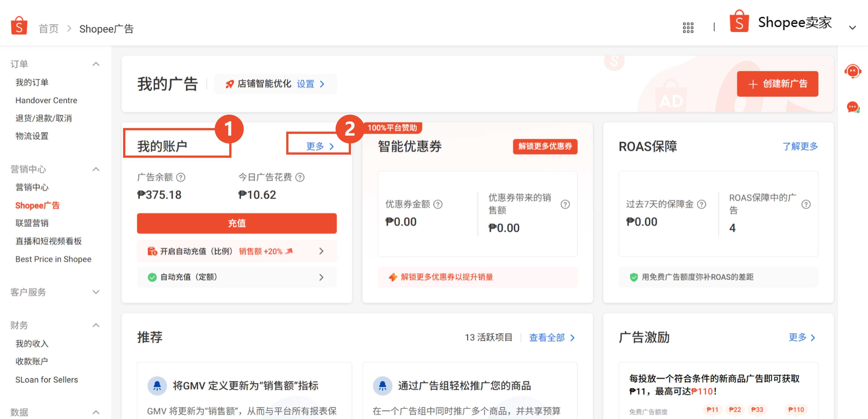
Task: Open 直播和短视频看板 in the sidebar
Action: pyautogui.click(x=48, y=241)
